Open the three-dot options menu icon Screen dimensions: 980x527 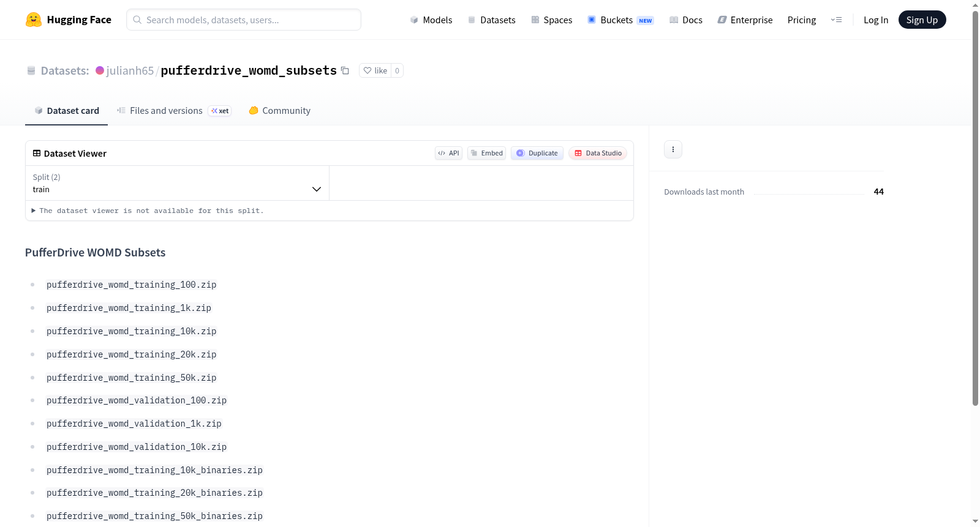[673, 149]
